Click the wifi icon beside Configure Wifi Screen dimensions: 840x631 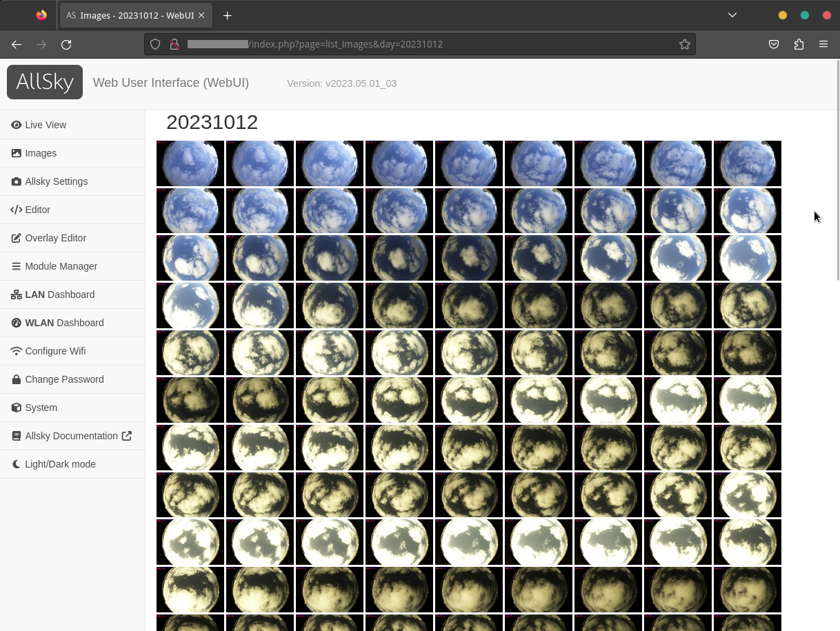pyautogui.click(x=17, y=351)
